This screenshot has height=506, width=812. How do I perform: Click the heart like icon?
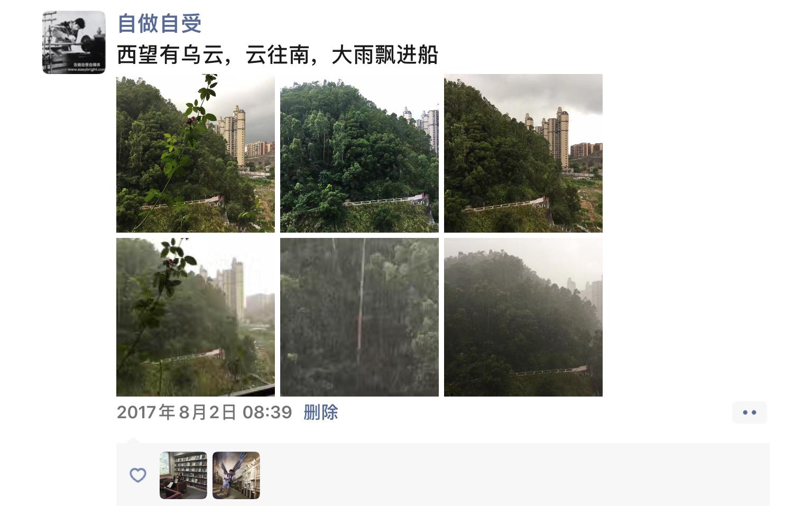tap(138, 475)
